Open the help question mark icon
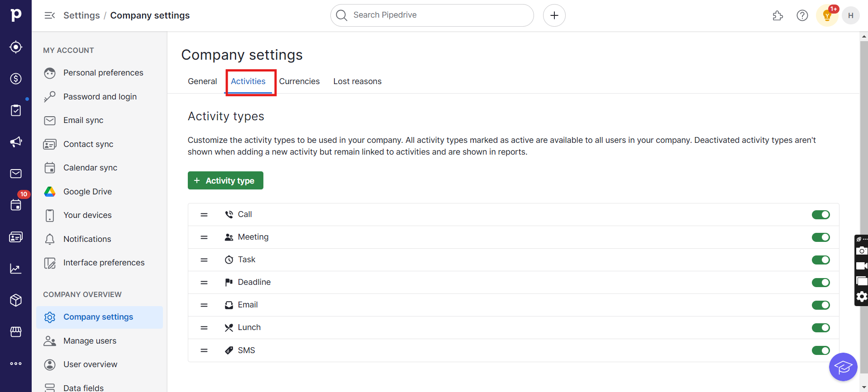Screen dimensions: 868x392 (x=802, y=15)
